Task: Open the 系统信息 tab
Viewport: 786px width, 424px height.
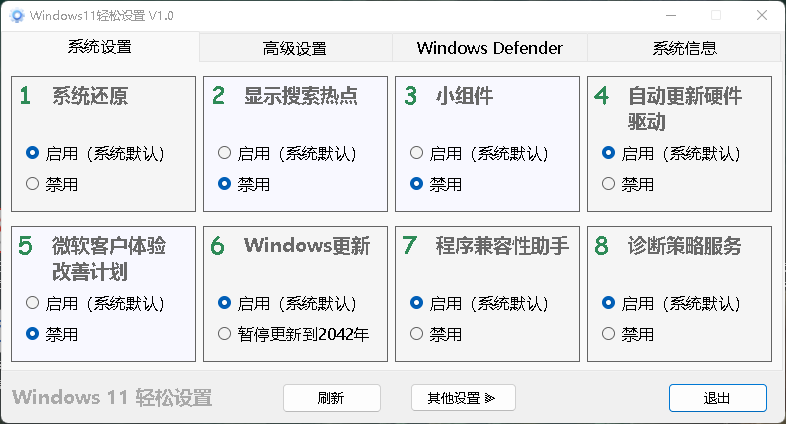Action: click(684, 48)
